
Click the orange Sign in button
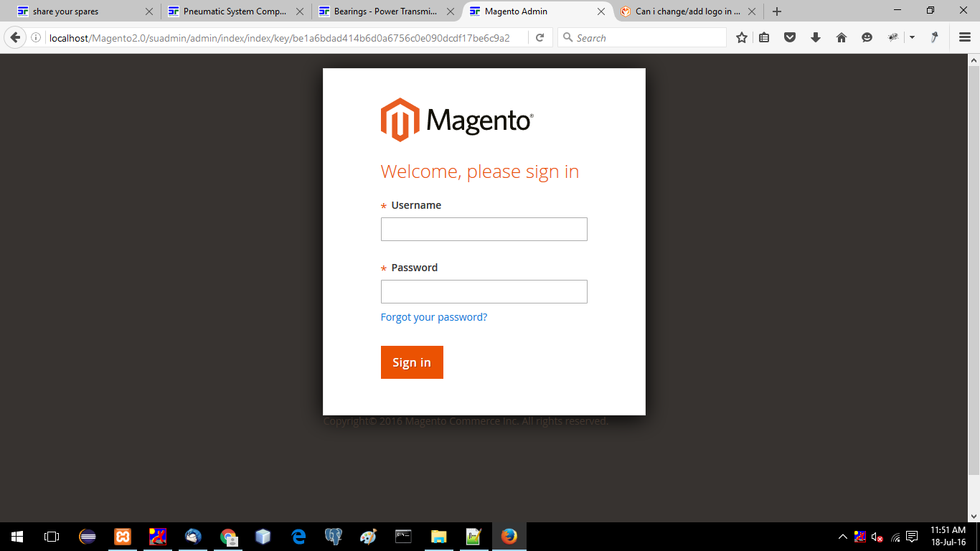[412, 362]
